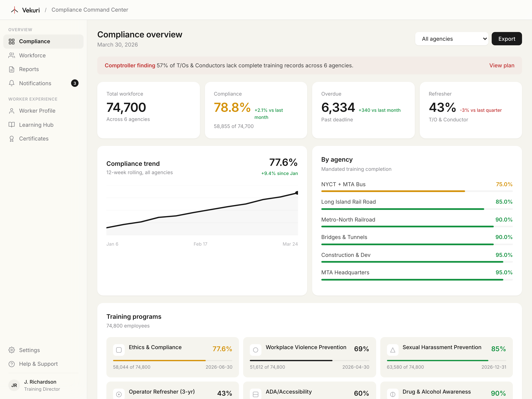This screenshot has width=532, height=399.
Task: Click the Help & Support question icon
Action: point(11,364)
